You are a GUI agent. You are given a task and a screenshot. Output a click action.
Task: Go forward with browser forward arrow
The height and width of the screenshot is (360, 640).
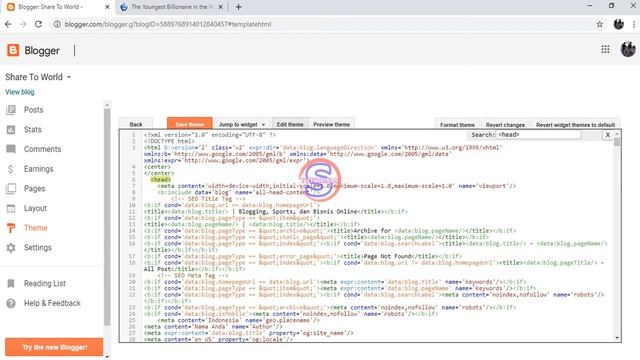click(23, 24)
